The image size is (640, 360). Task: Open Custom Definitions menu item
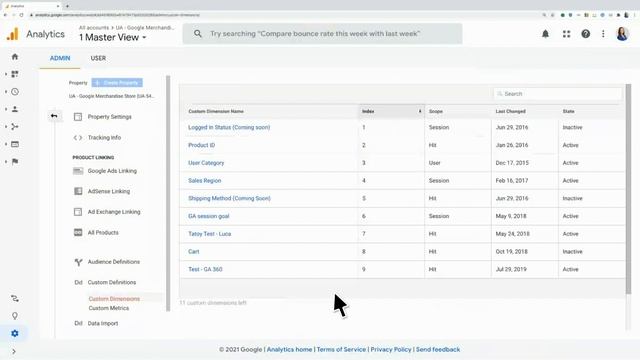(x=112, y=282)
